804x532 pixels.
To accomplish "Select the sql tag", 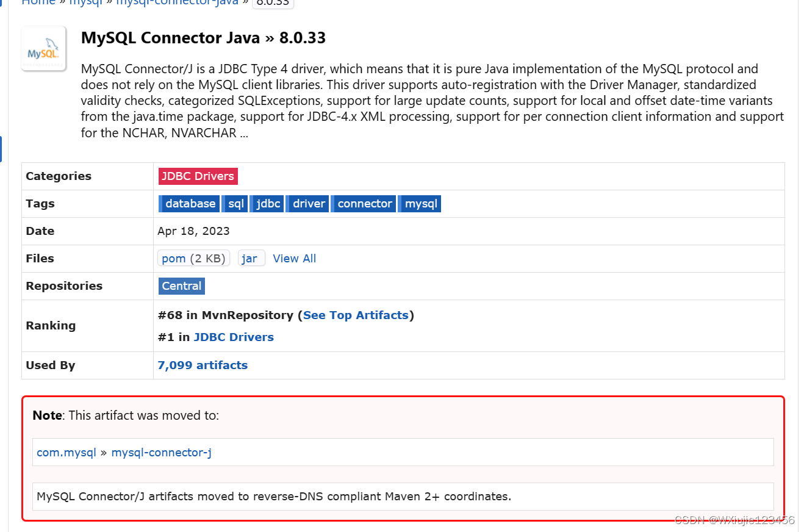I will [x=234, y=204].
